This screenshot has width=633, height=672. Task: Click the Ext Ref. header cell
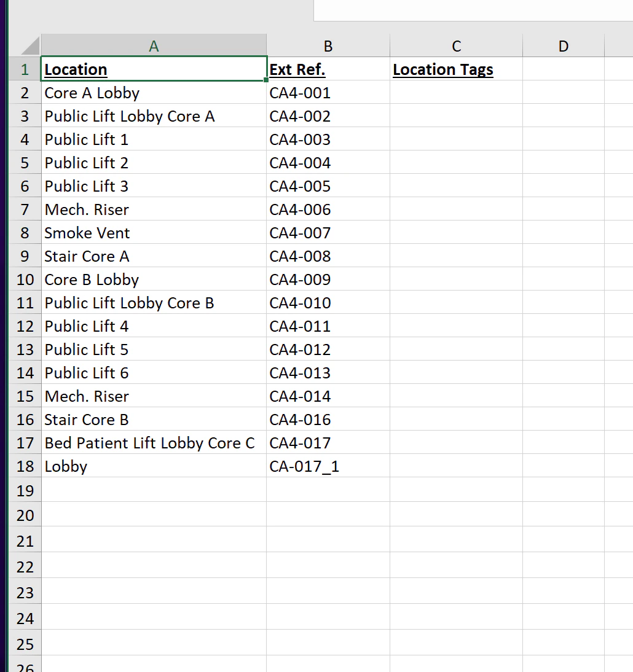point(328,69)
